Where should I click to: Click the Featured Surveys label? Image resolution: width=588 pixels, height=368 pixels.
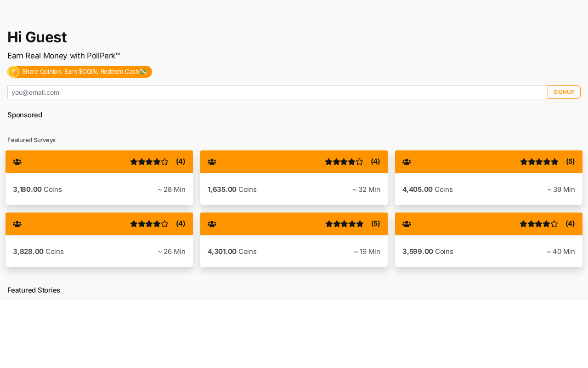[x=31, y=140]
